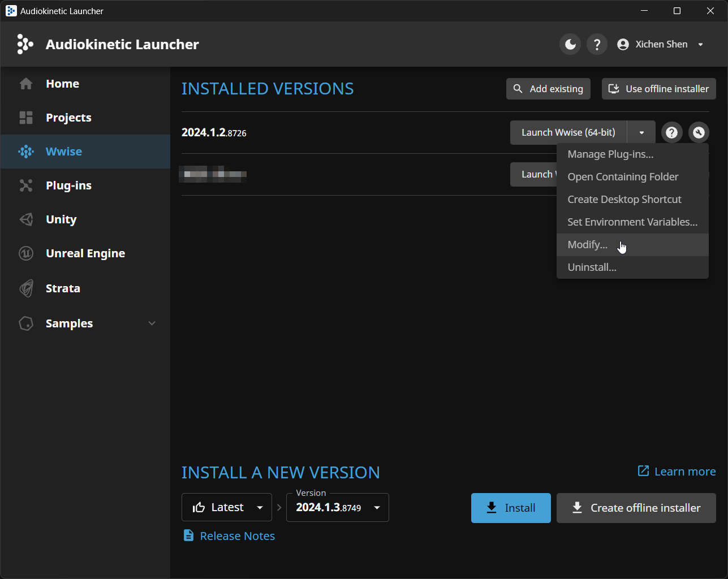Image resolution: width=728 pixels, height=579 pixels.
Task: Close the Audiokinetic Launcher window
Action: click(x=710, y=11)
